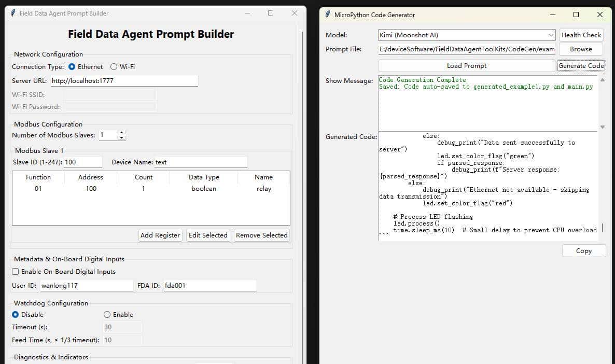
Task: Select the watchdog Enable radio button
Action: 107,315
